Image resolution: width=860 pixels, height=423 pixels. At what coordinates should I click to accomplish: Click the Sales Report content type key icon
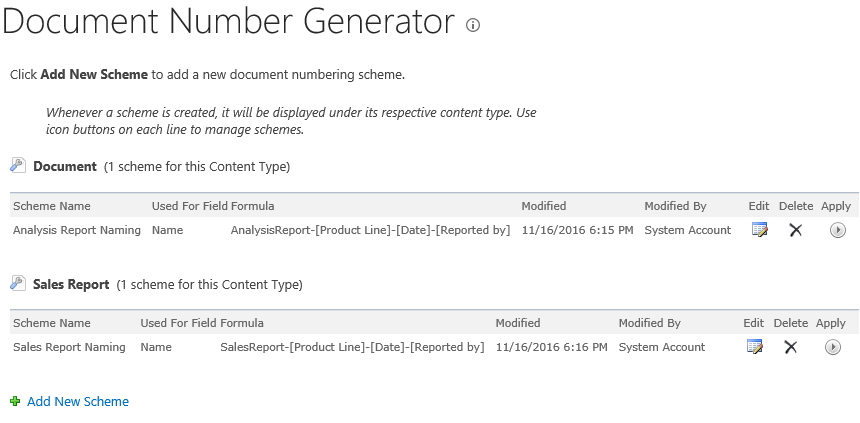[x=17, y=283]
